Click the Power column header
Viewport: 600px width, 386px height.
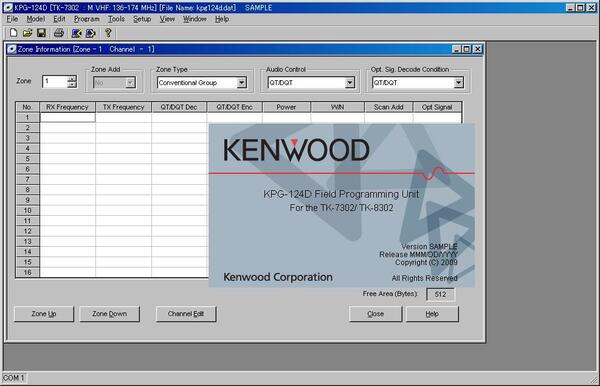(286, 107)
